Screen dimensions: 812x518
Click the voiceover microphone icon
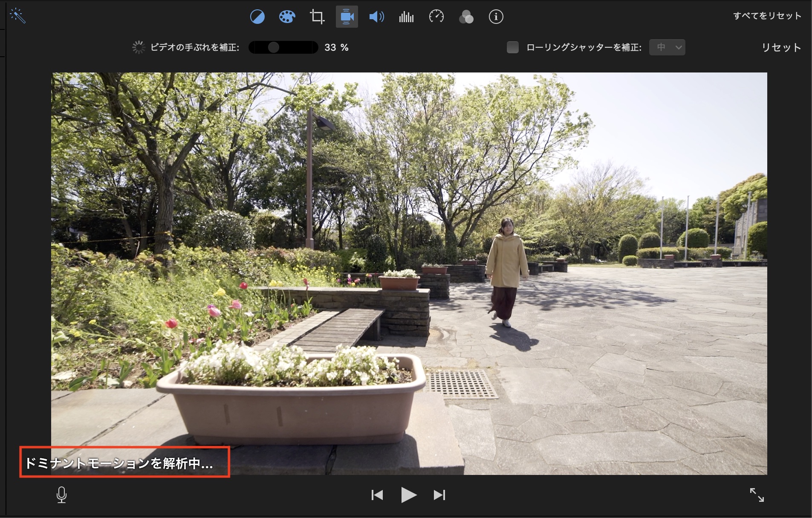(61, 495)
